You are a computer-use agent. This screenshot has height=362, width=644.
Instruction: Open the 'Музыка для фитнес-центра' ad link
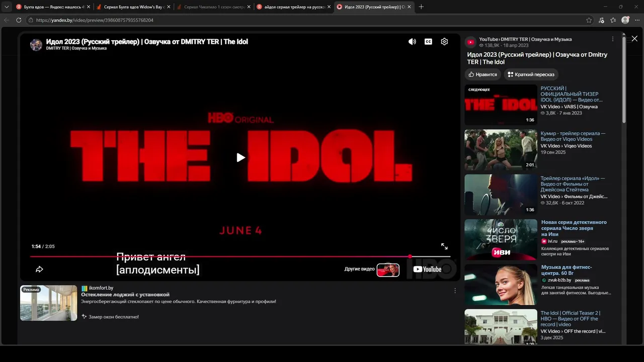[567, 270]
